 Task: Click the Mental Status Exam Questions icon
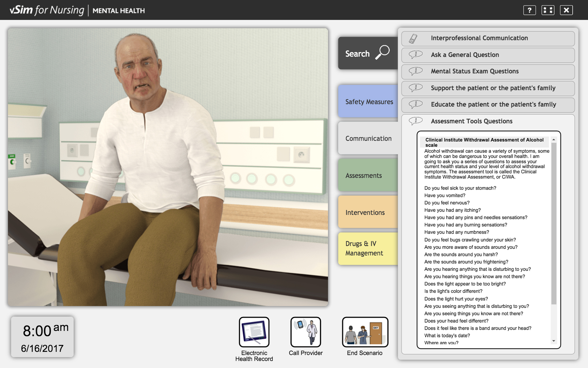click(415, 71)
